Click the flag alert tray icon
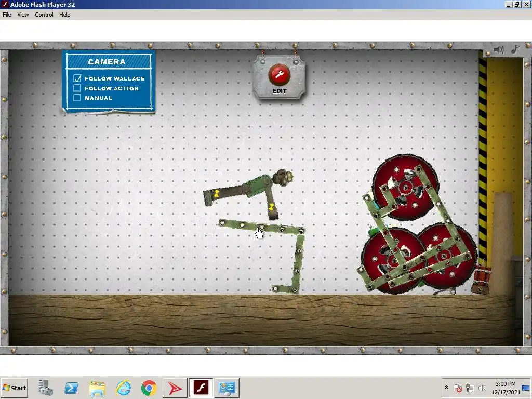The width and height of the screenshot is (532, 399). click(457, 388)
